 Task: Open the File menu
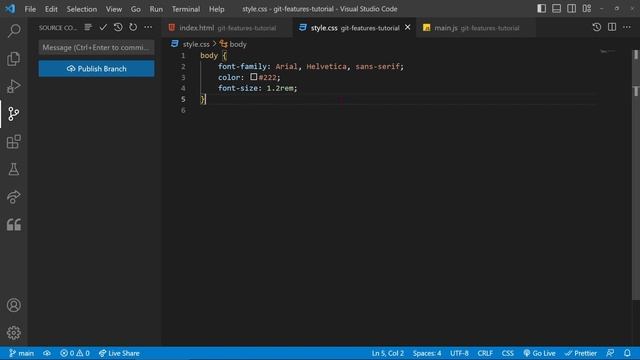[30, 9]
